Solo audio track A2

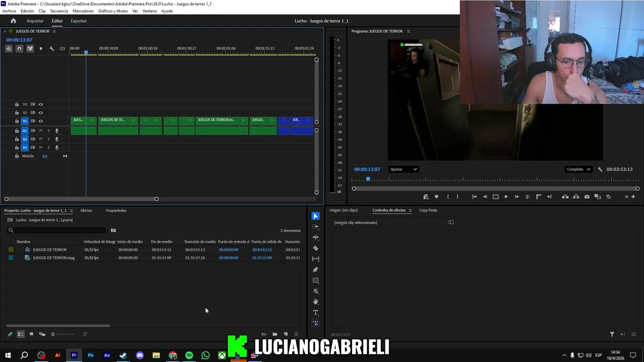pyautogui.click(x=49, y=139)
